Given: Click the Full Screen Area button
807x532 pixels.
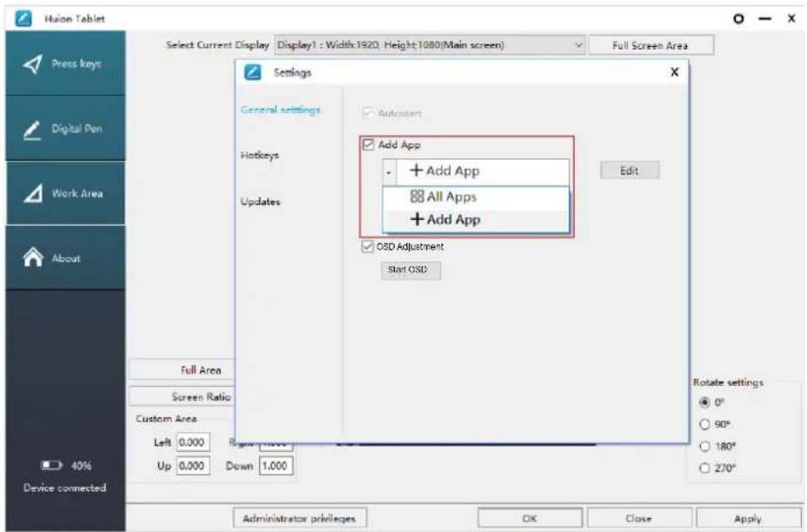Looking at the screenshot, I should pos(651,45).
